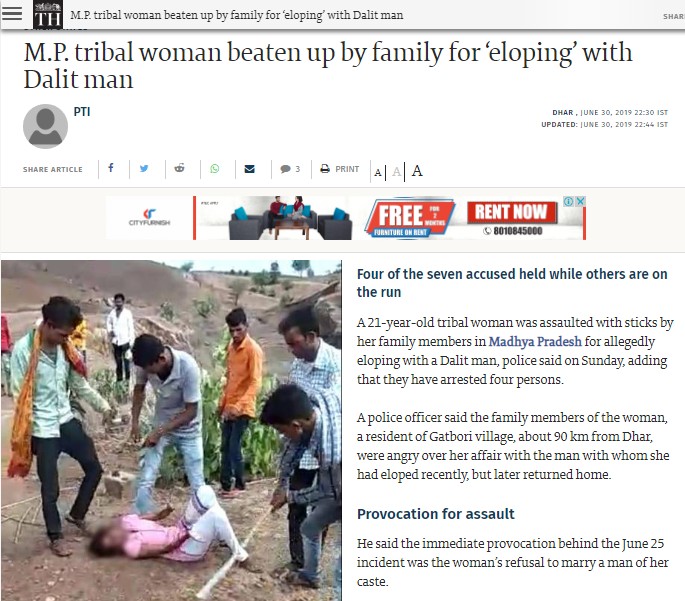Viewport: 685px width, 601px height.
Task: Select the largest font size A
Action: tap(417, 170)
